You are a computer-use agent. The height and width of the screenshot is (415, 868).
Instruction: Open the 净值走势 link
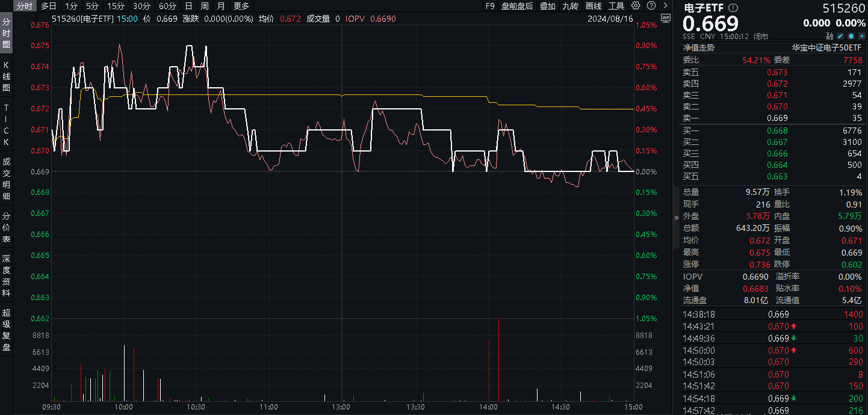pos(698,48)
